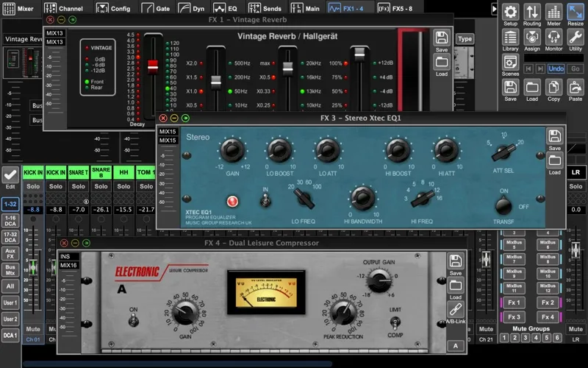Click the right arrow after FX5-8 tab
The image size is (588, 368).
click(x=494, y=9)
